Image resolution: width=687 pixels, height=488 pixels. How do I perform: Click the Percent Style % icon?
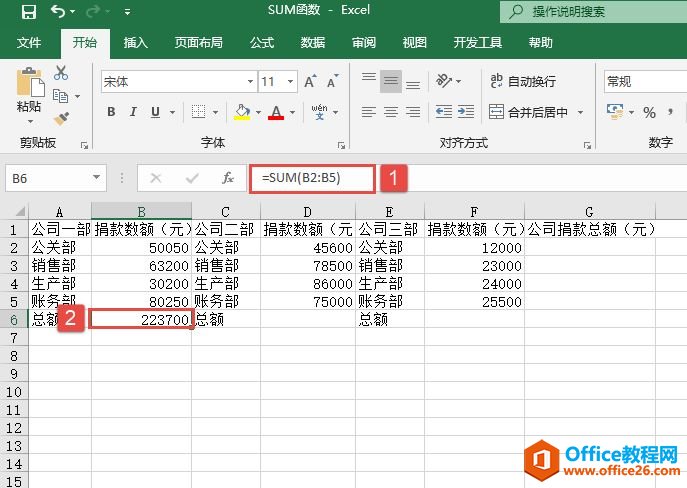click(649, 113)
